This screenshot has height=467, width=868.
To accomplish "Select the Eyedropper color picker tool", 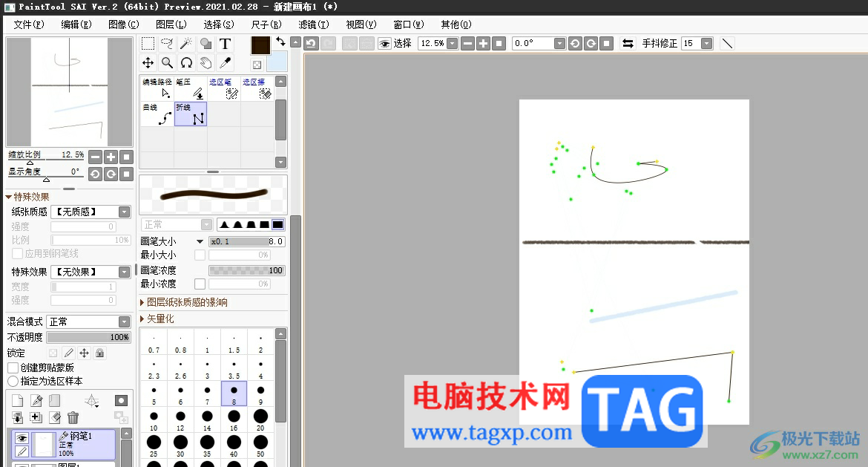I will coord(225,63).
